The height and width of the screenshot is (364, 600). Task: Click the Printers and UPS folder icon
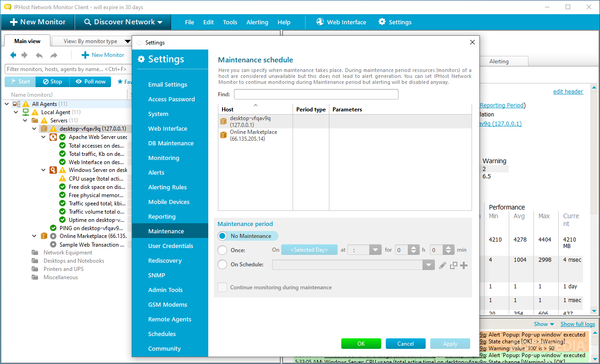(x=35, y=269)
